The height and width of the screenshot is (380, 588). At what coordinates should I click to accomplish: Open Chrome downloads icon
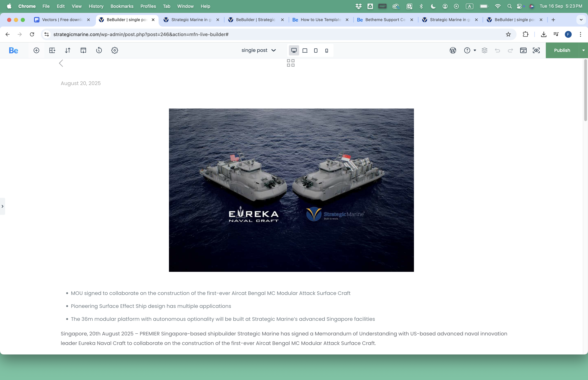point(544,34)
